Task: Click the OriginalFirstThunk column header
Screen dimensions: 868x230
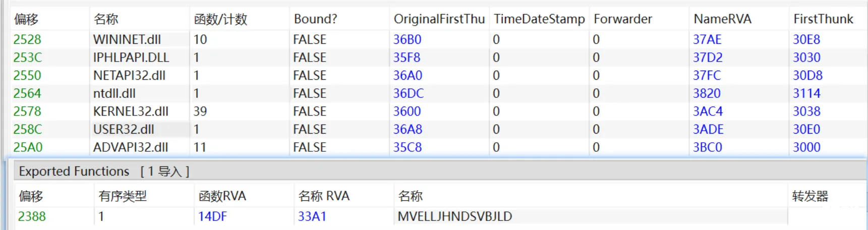Action: [438, 19]
